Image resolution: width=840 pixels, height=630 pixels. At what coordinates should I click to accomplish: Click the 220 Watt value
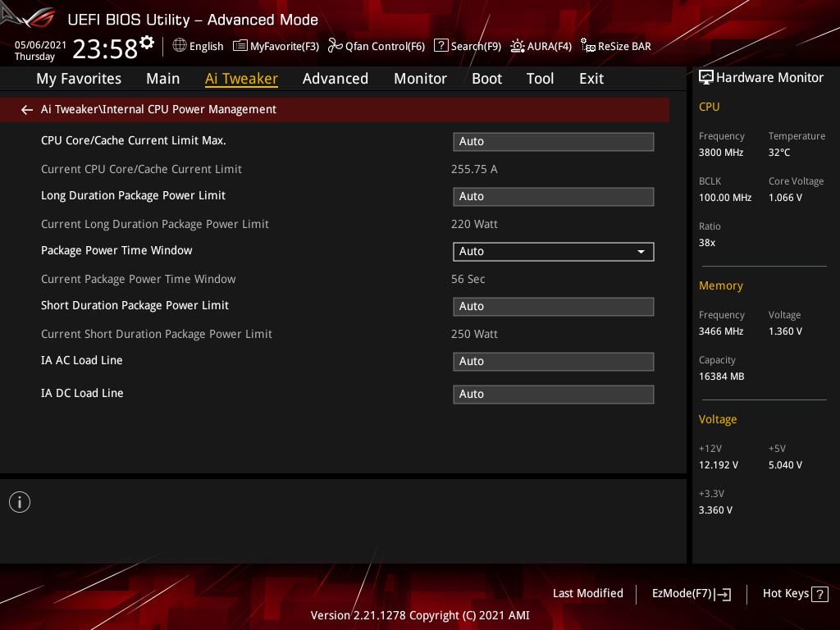[x=474, y=224]
